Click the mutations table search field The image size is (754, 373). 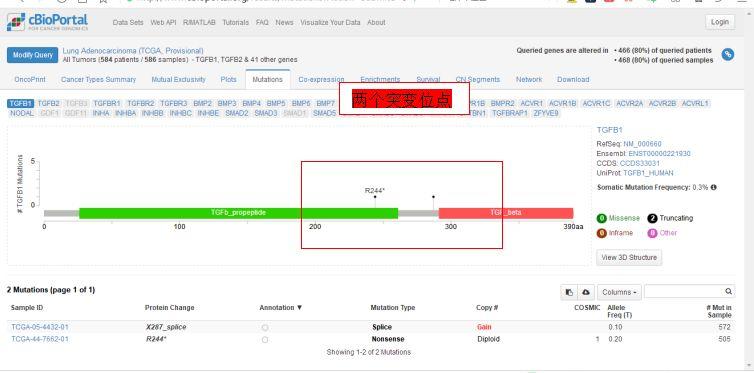click(684, 291)
